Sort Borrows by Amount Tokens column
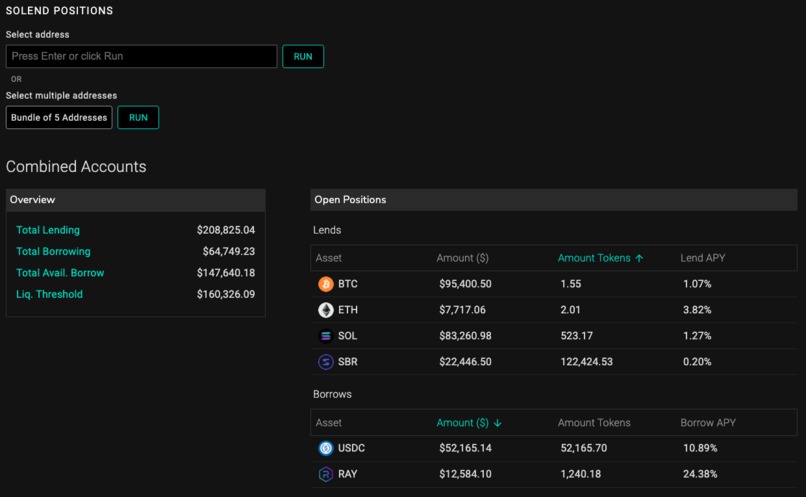Viewport: 806px width, 497px height. click(594, 422)
